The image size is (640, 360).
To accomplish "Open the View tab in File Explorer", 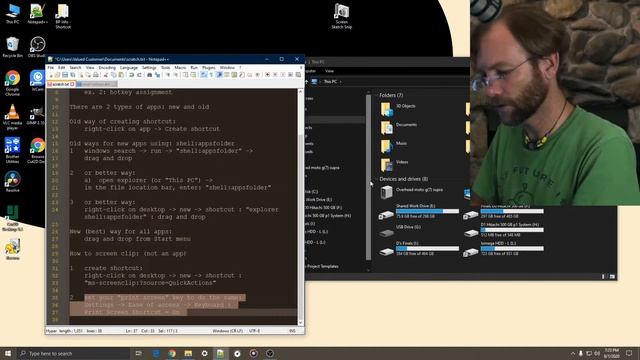I will (329, 71).
